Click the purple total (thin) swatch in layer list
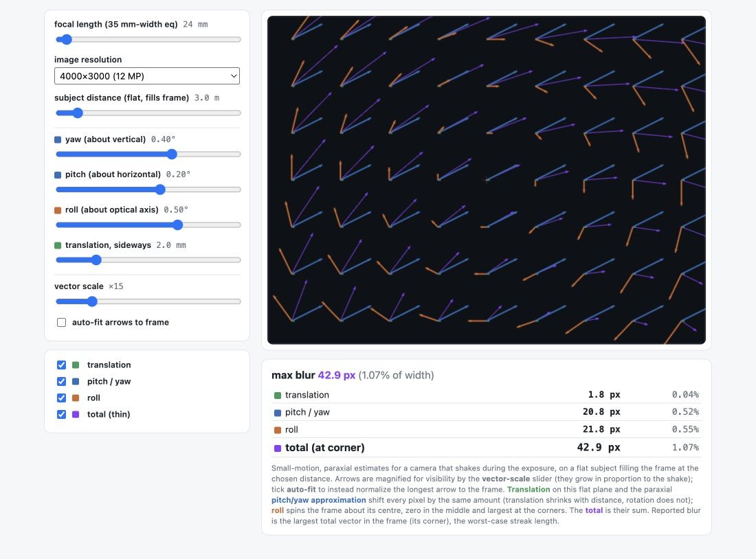Image resolution: width=756 pixels, height=559 pixels. (x=76, y=414)
